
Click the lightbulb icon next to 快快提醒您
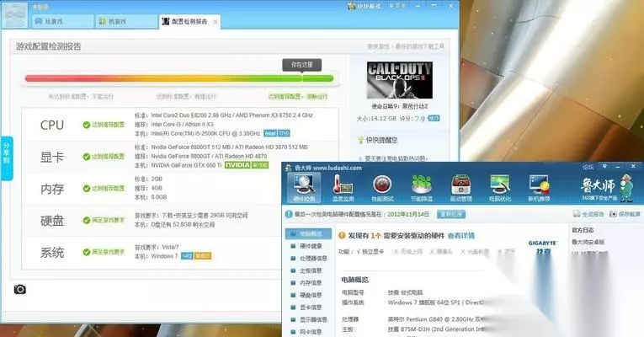click(x=360, y=140)
